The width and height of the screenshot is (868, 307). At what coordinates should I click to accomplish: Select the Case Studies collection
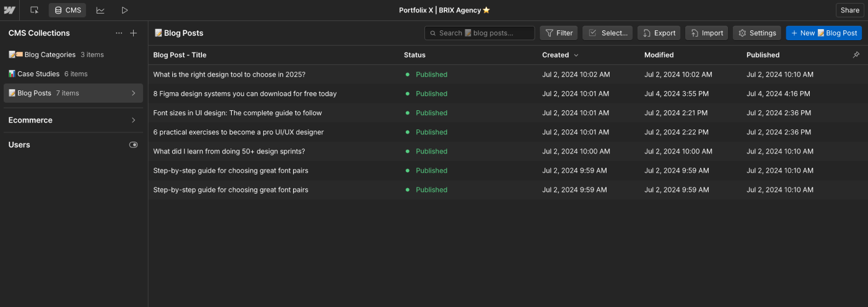[74, 74]
